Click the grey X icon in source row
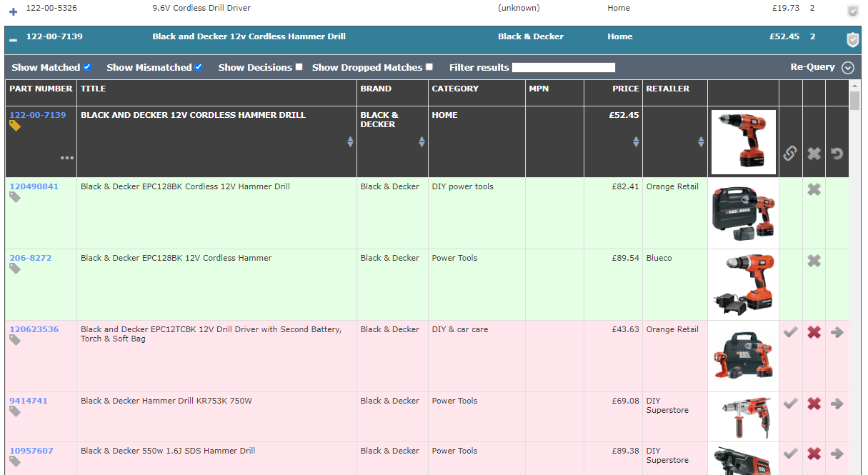868x475 pixels. tap(814, 154)
